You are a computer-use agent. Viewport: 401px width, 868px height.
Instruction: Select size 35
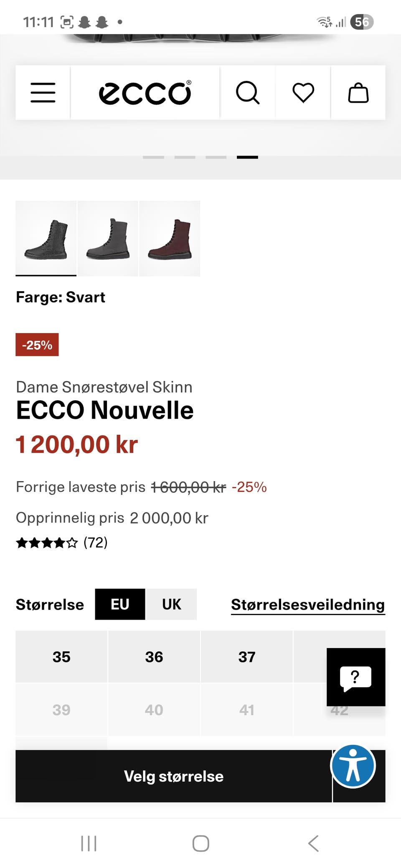click(x=61, y=657)
